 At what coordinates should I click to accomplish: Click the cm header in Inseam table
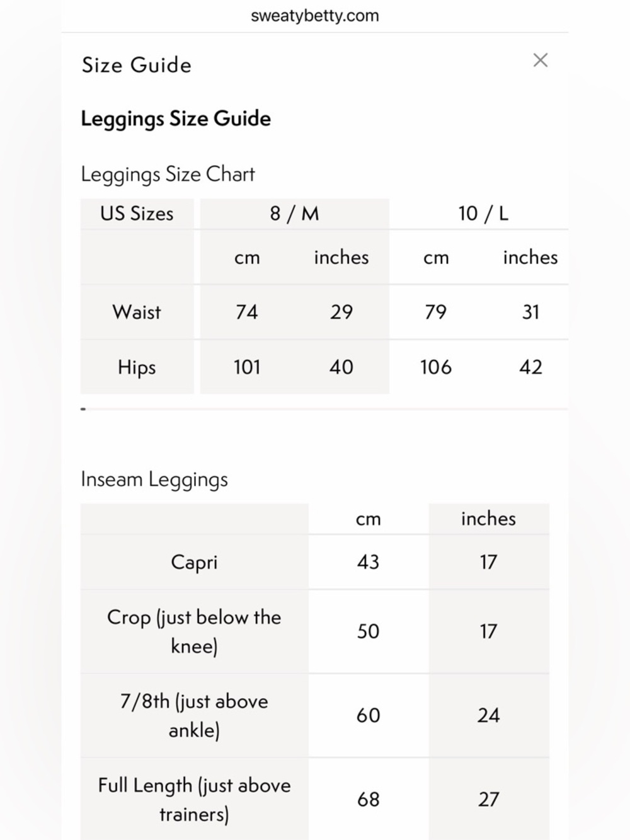point(369,519)
